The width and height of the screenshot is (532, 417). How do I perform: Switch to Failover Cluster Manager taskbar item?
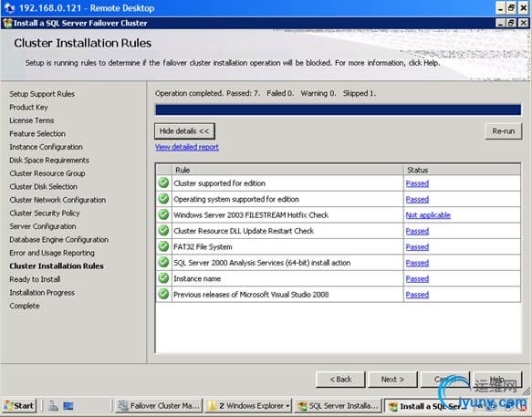click(159, 406)
